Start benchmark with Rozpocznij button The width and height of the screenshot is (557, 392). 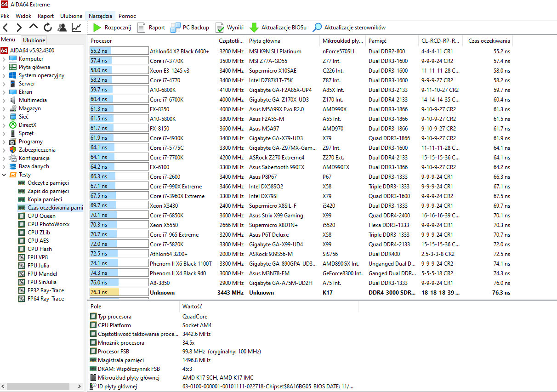pos(112,28)
